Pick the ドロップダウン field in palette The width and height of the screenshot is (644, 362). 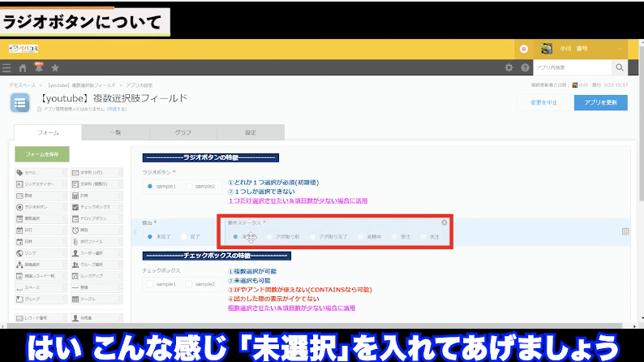click(96, 218)
